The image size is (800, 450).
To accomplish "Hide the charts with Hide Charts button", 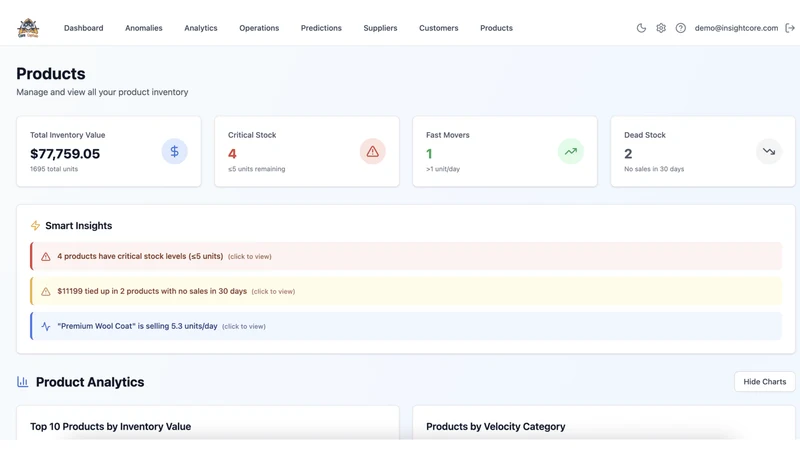I will (764, 382).
